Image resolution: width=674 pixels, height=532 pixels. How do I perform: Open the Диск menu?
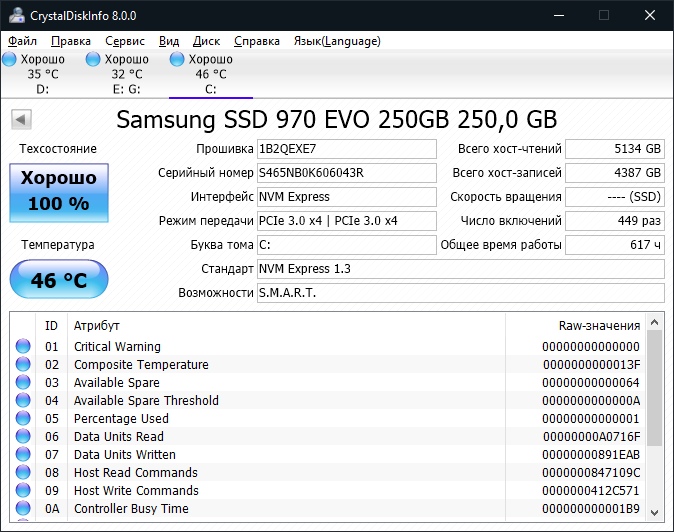[x=206, y=41]
